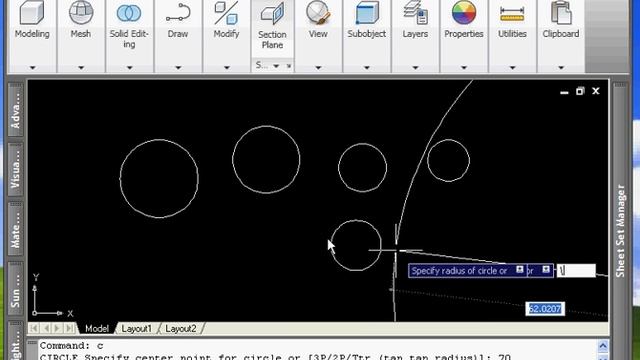Pin the expanded Section panel
This screenshot has height=360, width=640.
(289, 66)
